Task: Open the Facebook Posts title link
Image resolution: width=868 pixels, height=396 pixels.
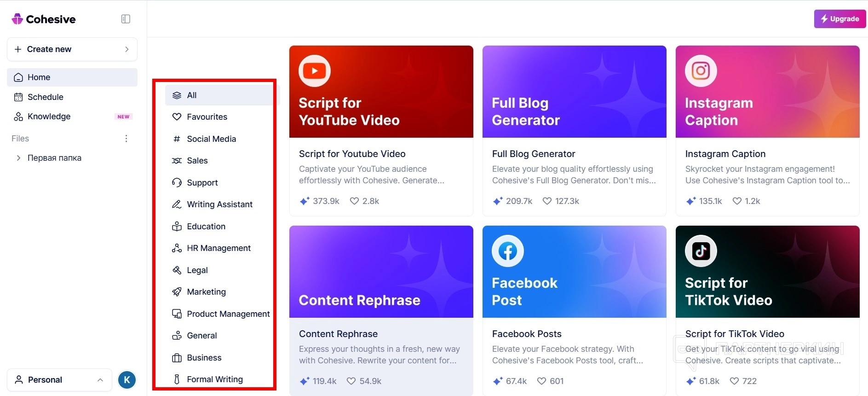Action: 527,334
